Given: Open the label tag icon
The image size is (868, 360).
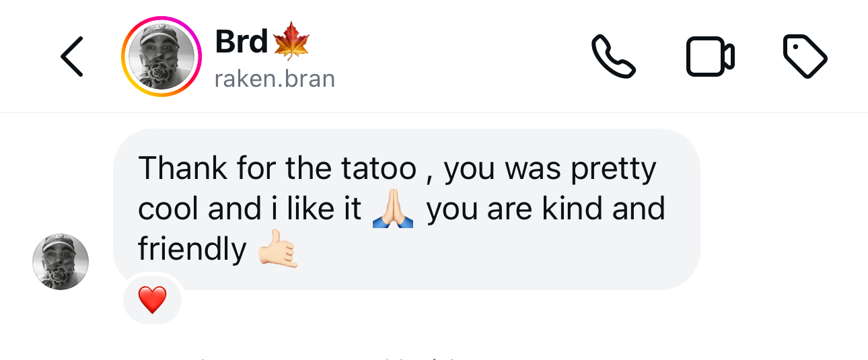Looking at the screenshot, I should (805, 57).
